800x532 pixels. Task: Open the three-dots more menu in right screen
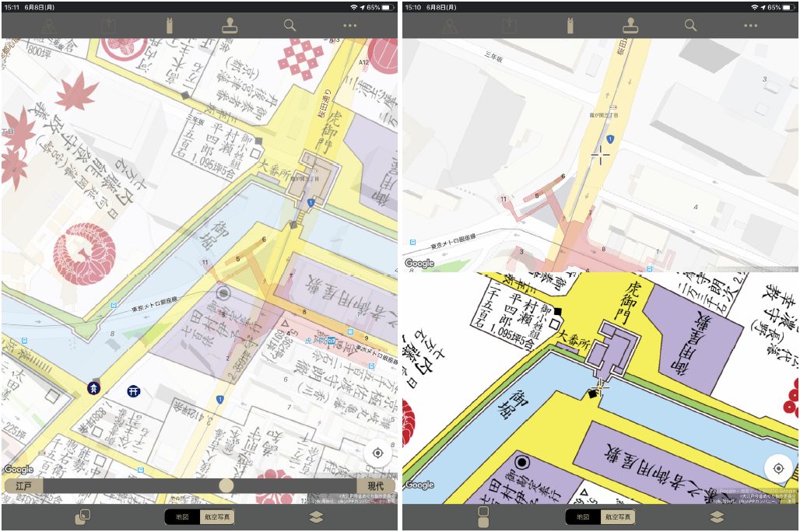coord(750,25)
